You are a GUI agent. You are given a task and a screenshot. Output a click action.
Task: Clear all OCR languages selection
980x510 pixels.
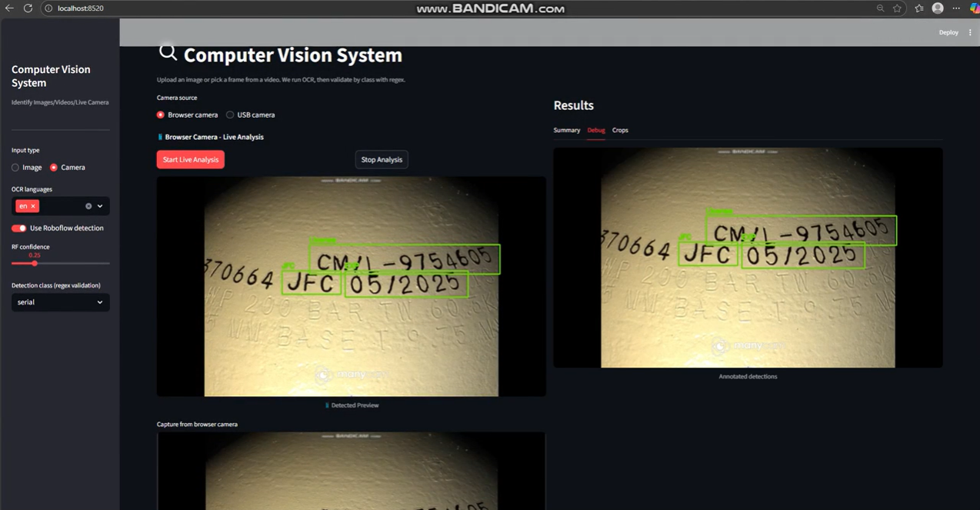[88, 206]
